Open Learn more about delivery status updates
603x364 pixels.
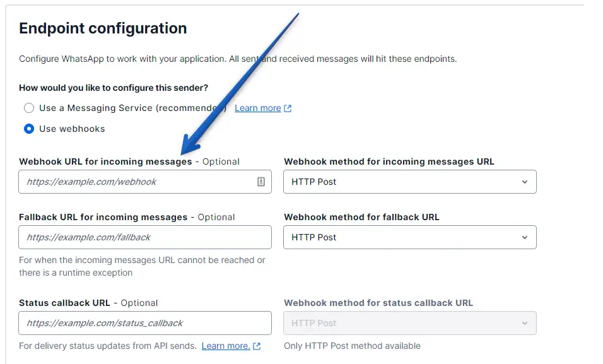(x=226, y=346)
